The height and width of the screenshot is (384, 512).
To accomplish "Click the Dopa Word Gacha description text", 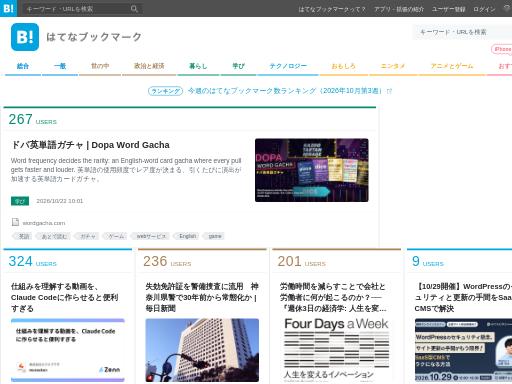I will click(x=126, y=170).
